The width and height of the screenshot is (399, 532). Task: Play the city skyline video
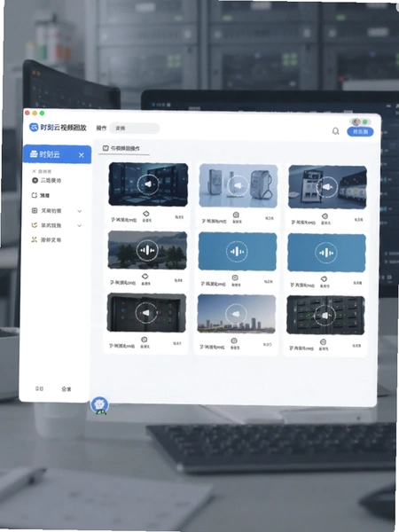[x=237, y=314]
